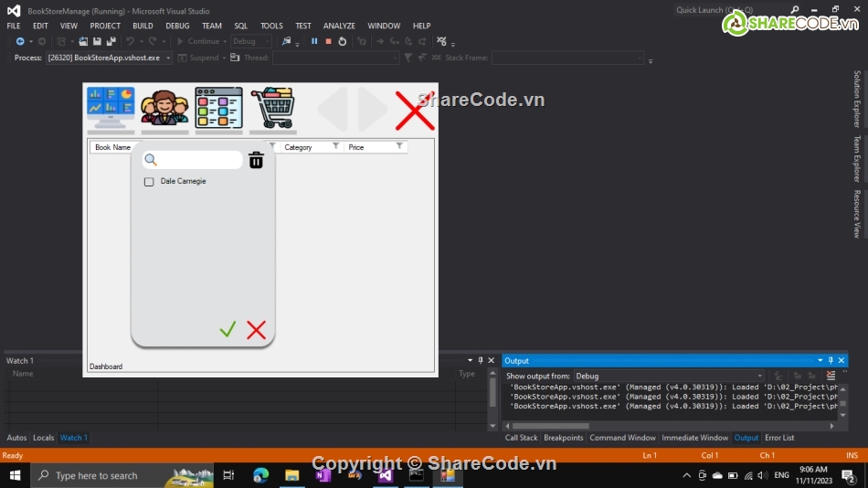Click the Redo toolbar icon

point(153,41)
